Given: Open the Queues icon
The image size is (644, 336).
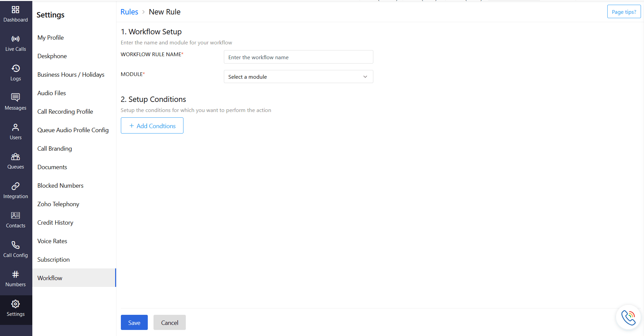Looking at the screenshot, I should coord(15,157).
